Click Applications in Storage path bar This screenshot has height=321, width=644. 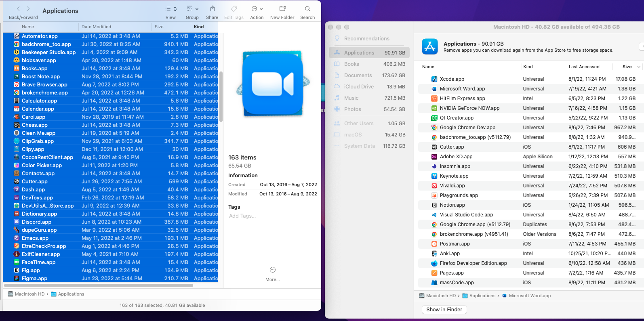pyautogui.click(x=479, y=296)
